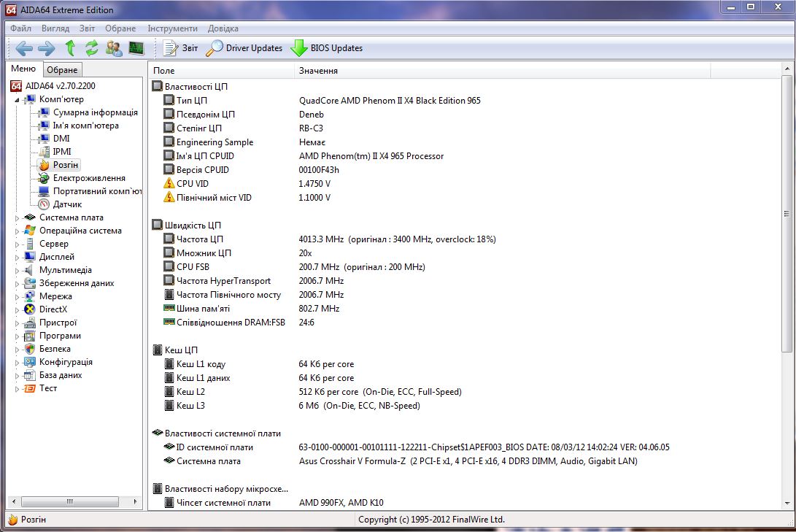796x532 pixels.
Task: Select the ID системної плати row
Action: pos(465,447)
